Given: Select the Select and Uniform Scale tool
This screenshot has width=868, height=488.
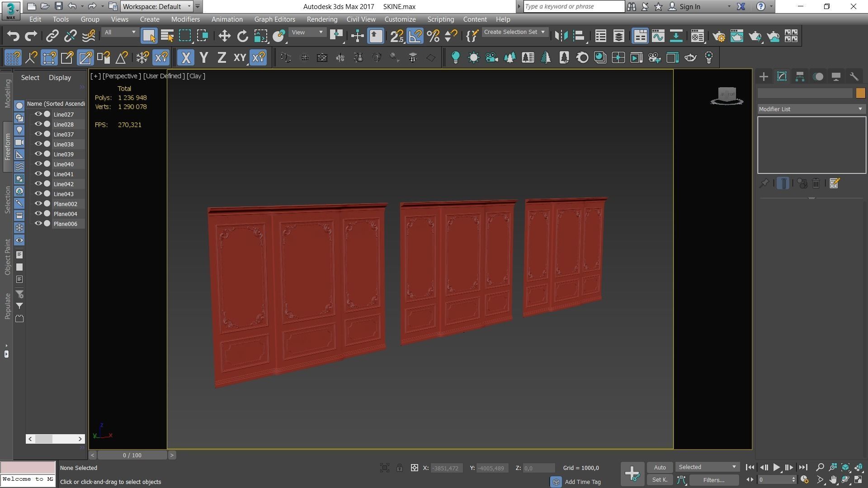Looking at the screenshot, I should coord(261,36).
